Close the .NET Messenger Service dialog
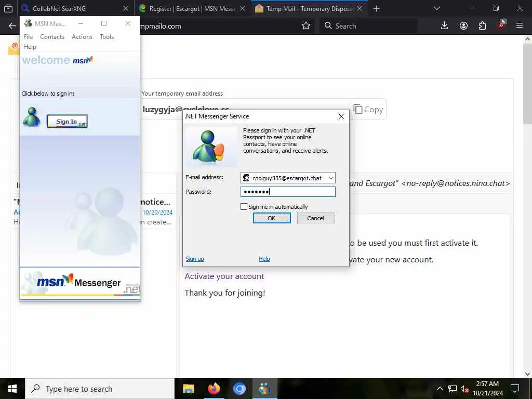The image size is (532, 399). coord(341,116)
